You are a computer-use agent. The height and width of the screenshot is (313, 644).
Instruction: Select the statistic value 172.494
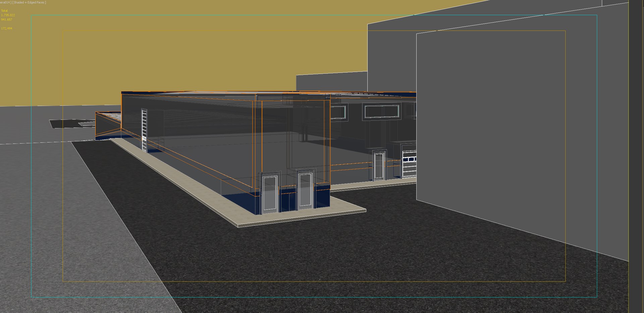coord(7,28)
